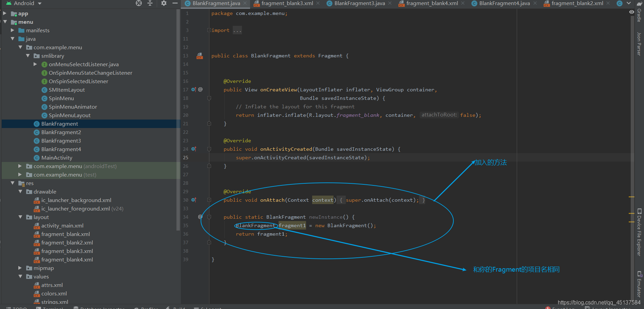The height and width of the screenshot is (309, 644).
Task: Collapse the menu module node
Action: [5, 22]
